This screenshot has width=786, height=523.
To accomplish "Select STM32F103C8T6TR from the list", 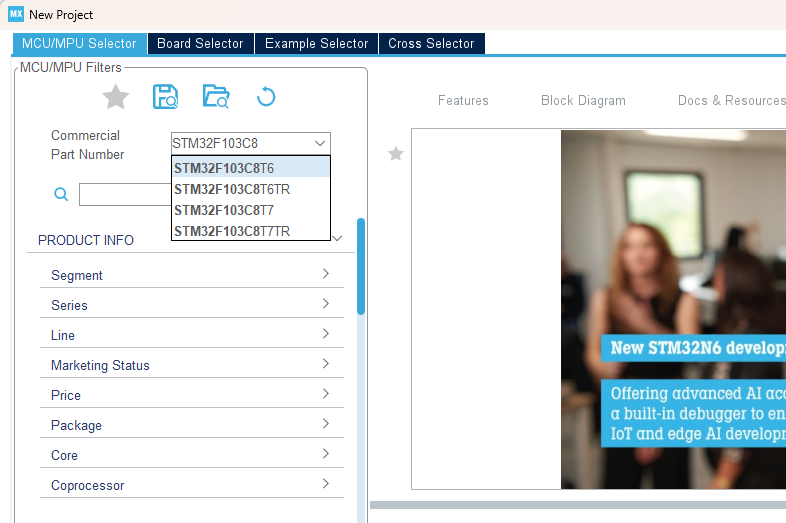I will pos(251,189).
